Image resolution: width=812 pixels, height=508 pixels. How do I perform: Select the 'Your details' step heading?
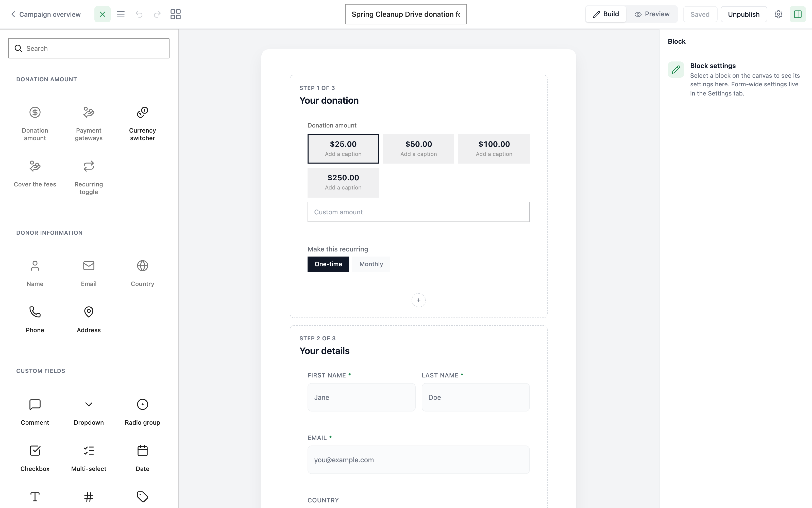325,351
